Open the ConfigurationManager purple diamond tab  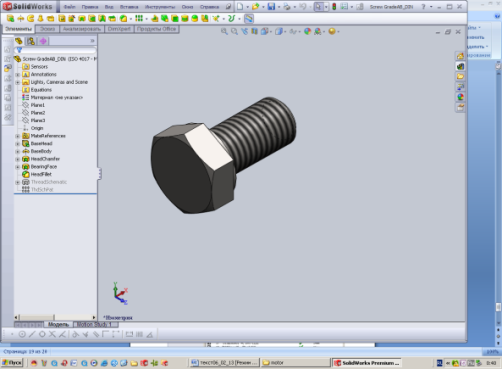tap(43, 41)
